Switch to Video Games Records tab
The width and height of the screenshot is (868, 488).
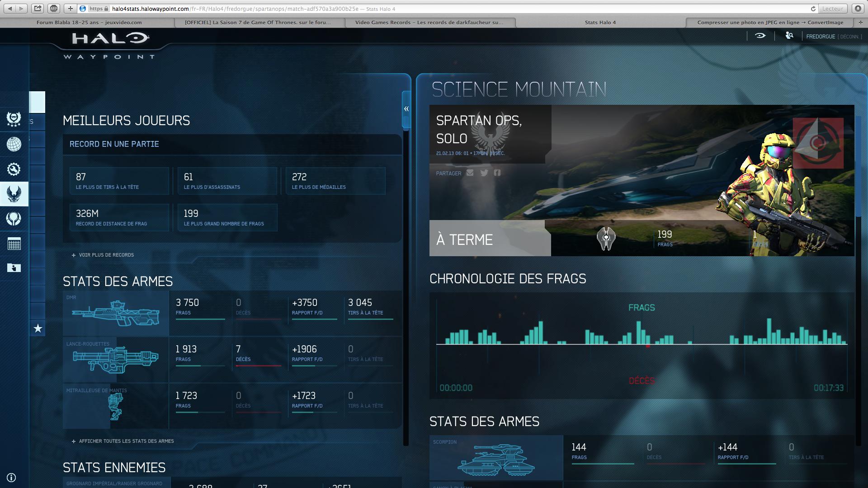tap(429, 22)
